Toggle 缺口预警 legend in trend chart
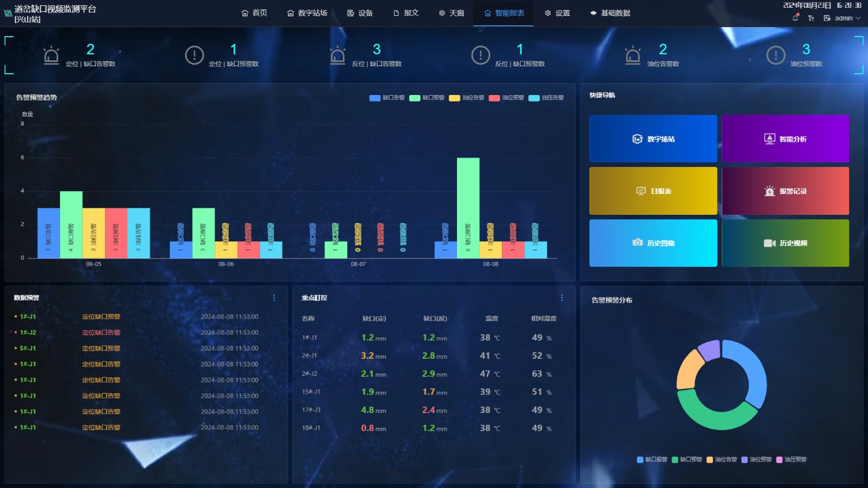The image size is (868, 488). pos(427,98)
